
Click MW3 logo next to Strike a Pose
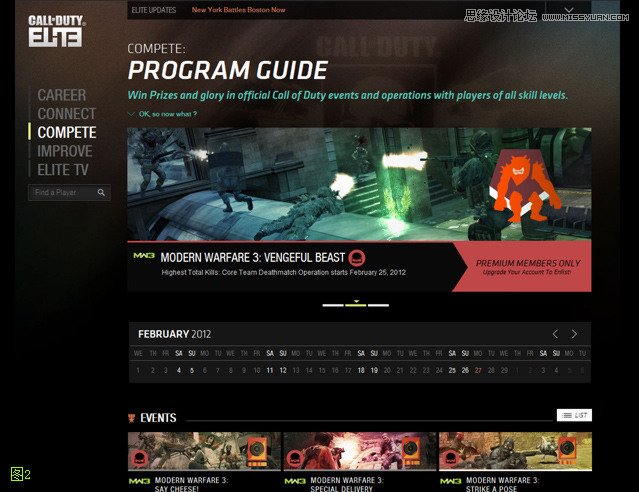[451, 481]
